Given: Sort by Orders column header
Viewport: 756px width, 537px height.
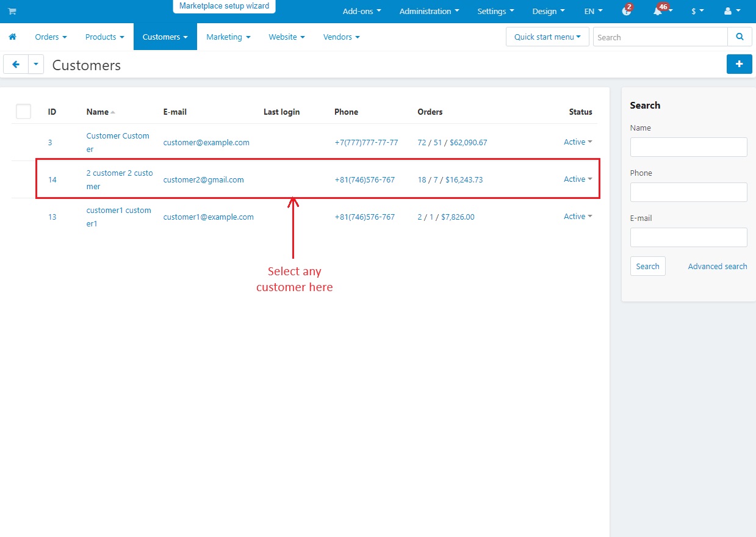Looking at the screenshot, I should tap(430, 112).
